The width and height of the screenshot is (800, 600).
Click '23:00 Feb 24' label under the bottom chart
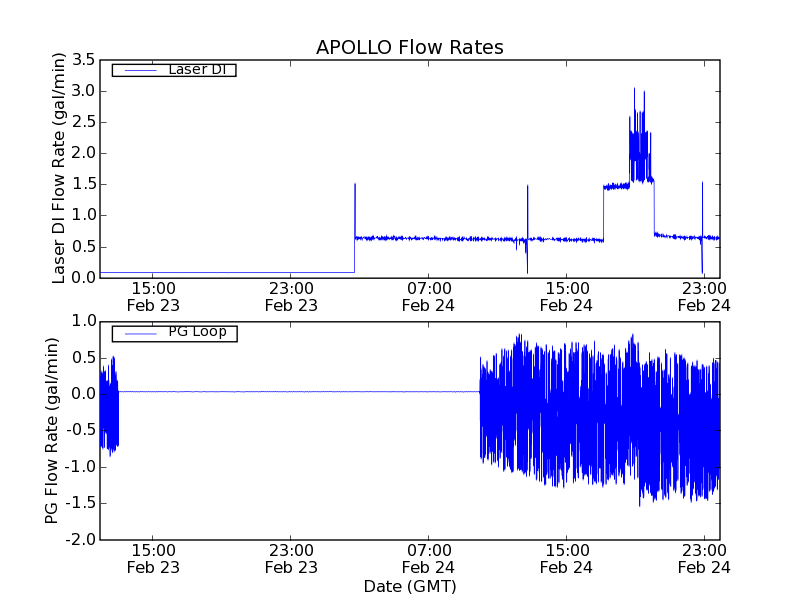coord(704,559)
